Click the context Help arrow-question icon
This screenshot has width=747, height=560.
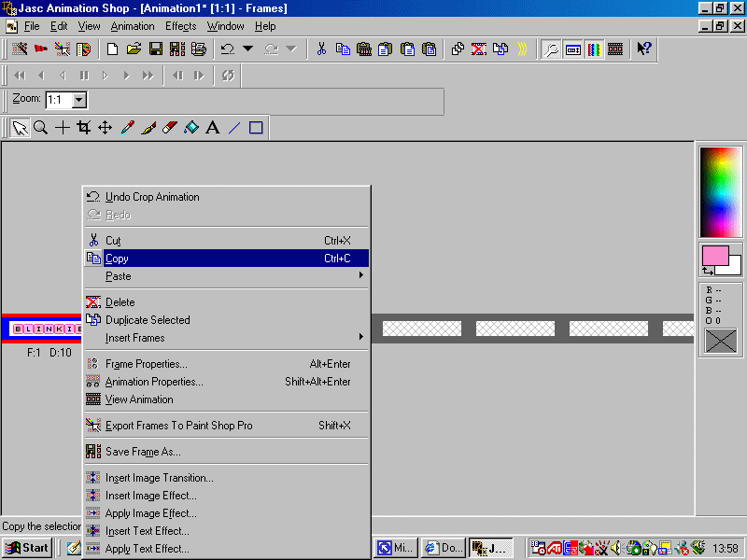pyautogui.click(x=644, y=49)
